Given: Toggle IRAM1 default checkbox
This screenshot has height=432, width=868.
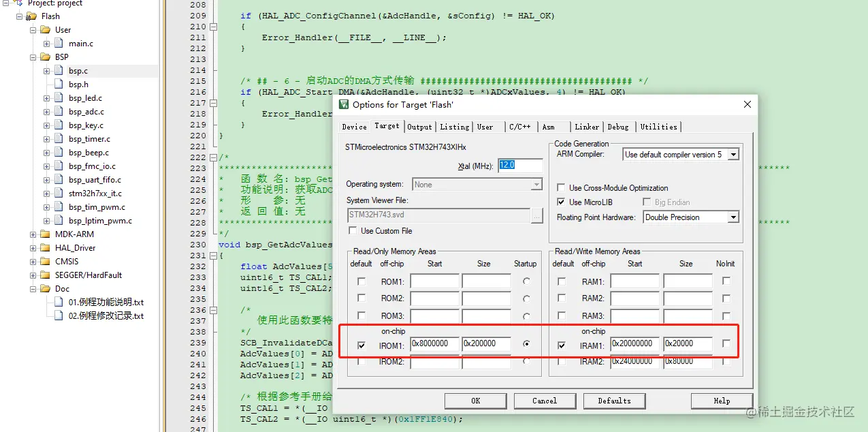Looking at the screenshot, I should point(562,346).
